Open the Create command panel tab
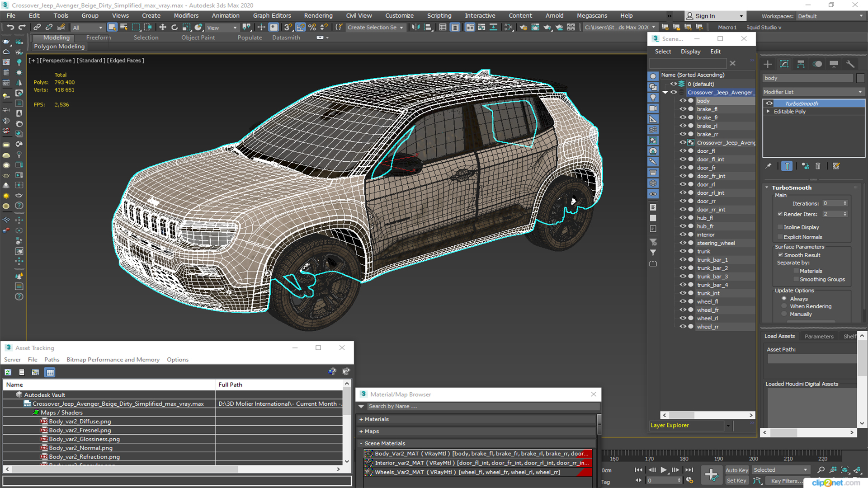The image size is (868, 488). pos(768,64)
